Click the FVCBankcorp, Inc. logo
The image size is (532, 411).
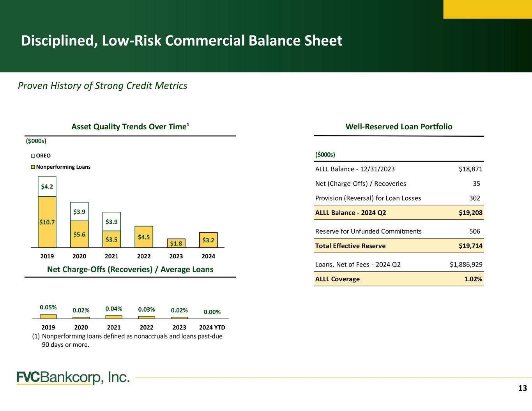tap(73, 377)
